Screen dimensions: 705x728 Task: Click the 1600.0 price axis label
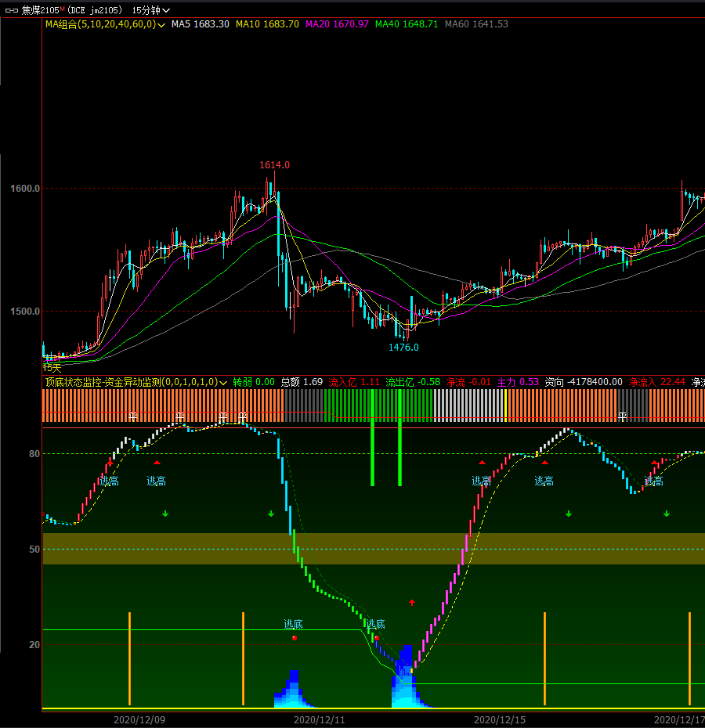25,189
